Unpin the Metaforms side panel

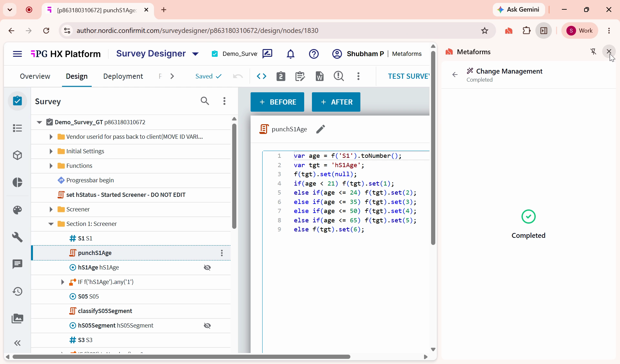tap(593, 52)
